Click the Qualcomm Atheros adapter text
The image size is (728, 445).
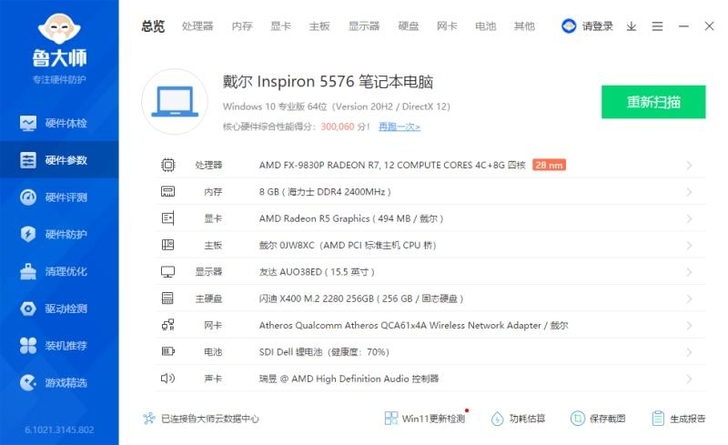[x=413, y=325]
